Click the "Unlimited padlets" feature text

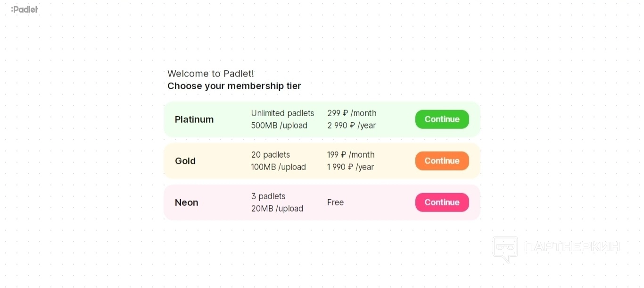pyautogui.click(x=282, y=113)
